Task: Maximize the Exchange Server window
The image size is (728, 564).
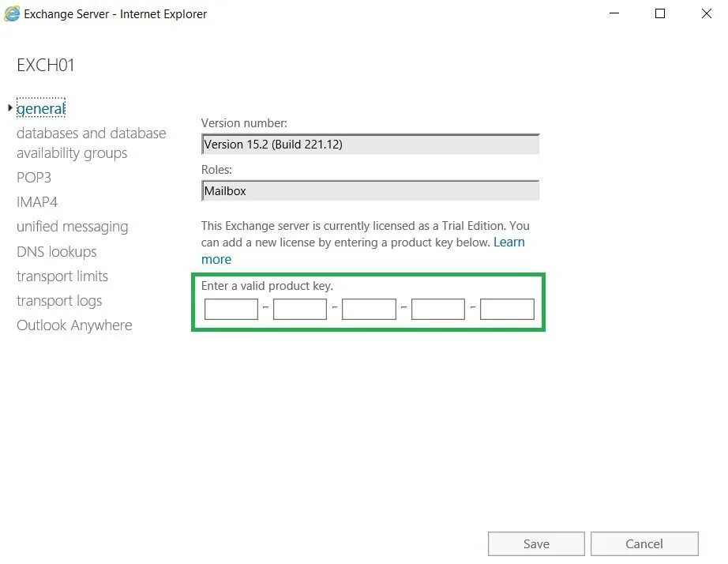Action: pyautogui.click(x=660, y=13)
